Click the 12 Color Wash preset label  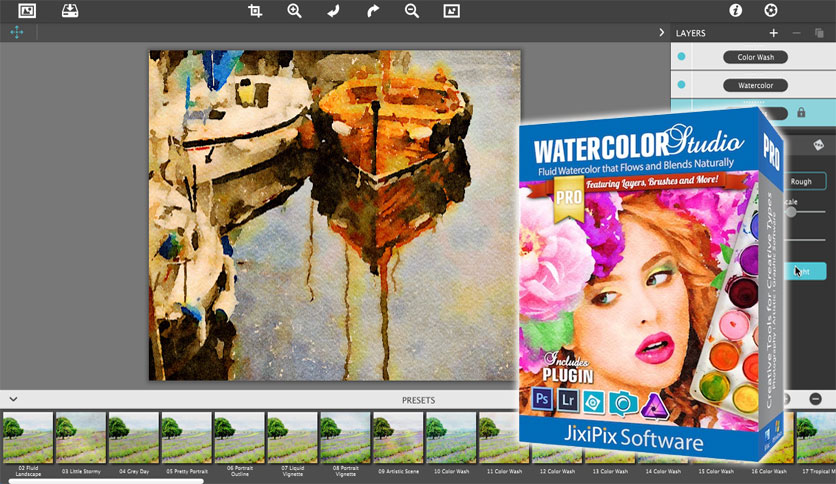tap(557, 471)
